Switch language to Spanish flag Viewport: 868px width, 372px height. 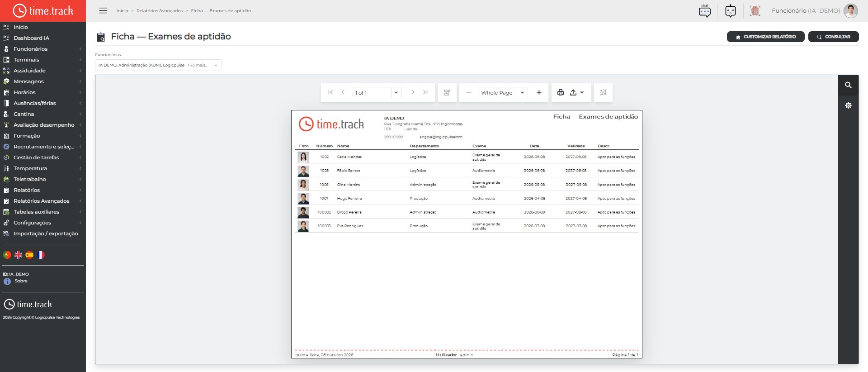(x=29, y=255)
